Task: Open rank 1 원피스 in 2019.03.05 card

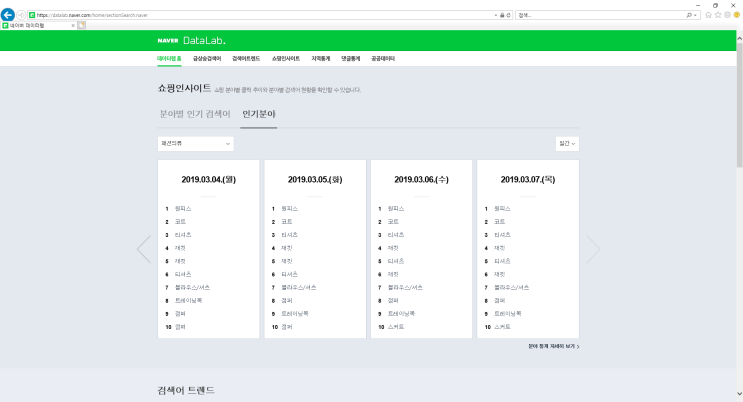Action: click(x=290, y=209)
